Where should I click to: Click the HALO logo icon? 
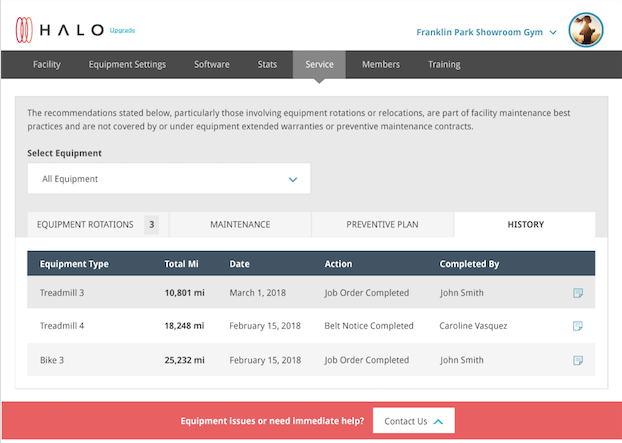click(x=25, y=31)
